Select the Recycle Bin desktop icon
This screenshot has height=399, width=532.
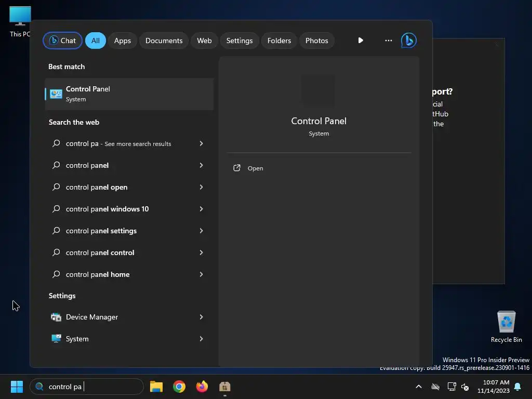(506, 327)
